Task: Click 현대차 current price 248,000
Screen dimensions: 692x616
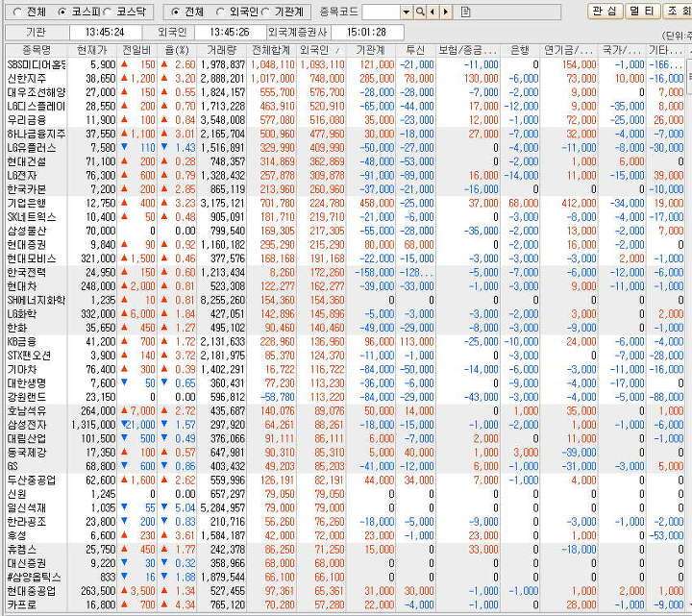Action: pos(98,286)
